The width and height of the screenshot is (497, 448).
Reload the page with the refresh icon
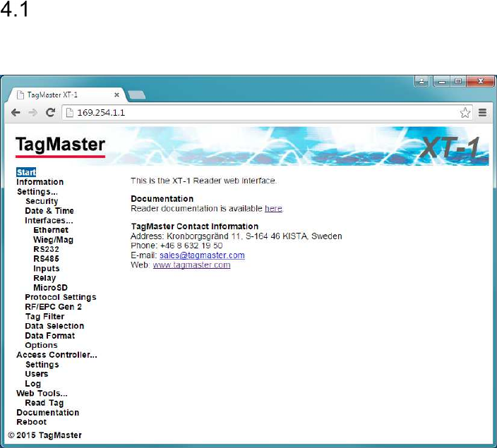(x=50, y=112)
